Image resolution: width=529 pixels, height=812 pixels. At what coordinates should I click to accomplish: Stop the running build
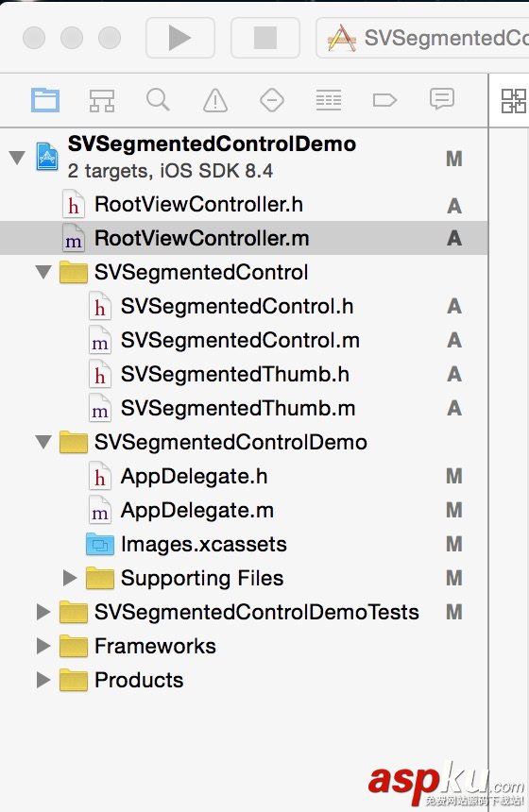pos(264,38)
